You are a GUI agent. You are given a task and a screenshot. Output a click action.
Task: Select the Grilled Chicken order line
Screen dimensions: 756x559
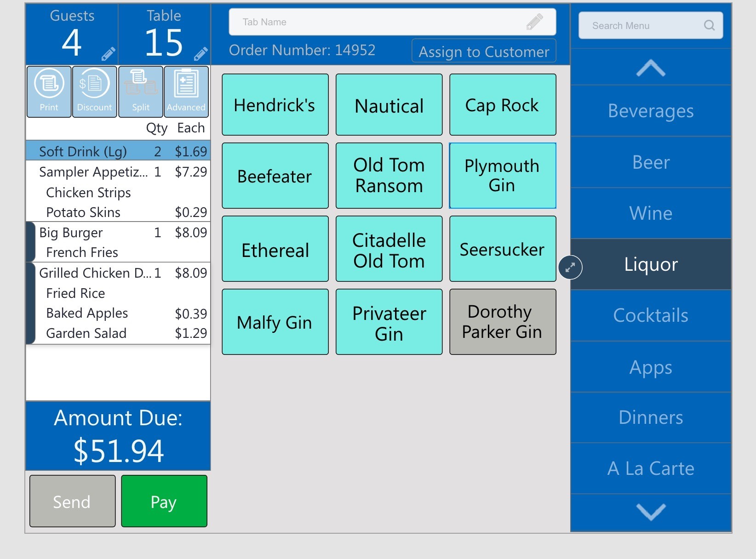118,273
